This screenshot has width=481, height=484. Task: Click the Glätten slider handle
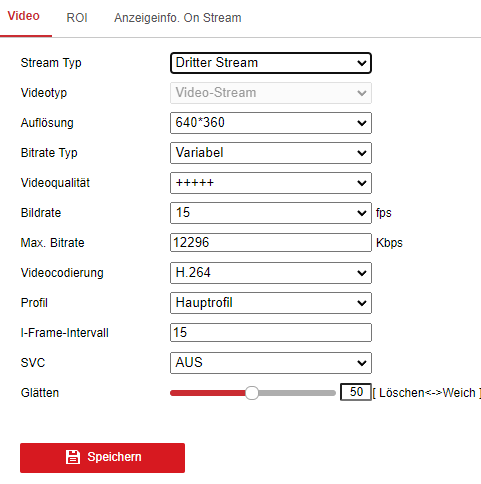coord(252,393)
